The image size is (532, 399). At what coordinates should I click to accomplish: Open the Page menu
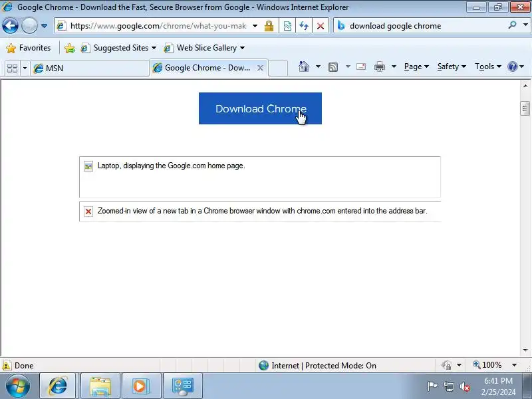(416, 66)
